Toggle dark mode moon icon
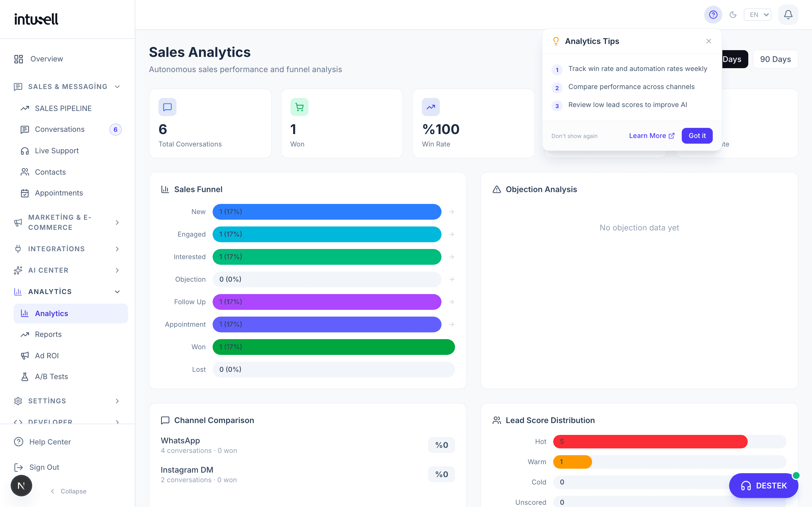The height and width of the screenshot is (507, 812). 733,15
